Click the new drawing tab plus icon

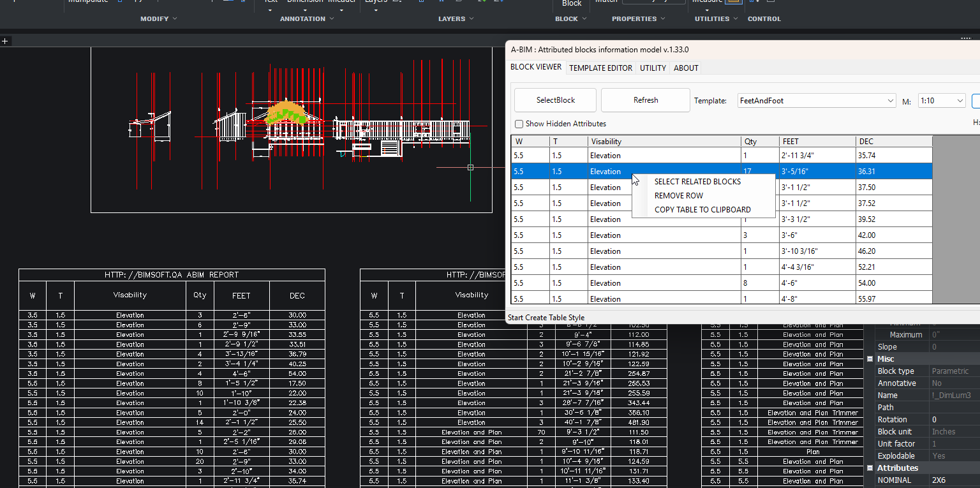pyautogui.click(x=4, y=41)
